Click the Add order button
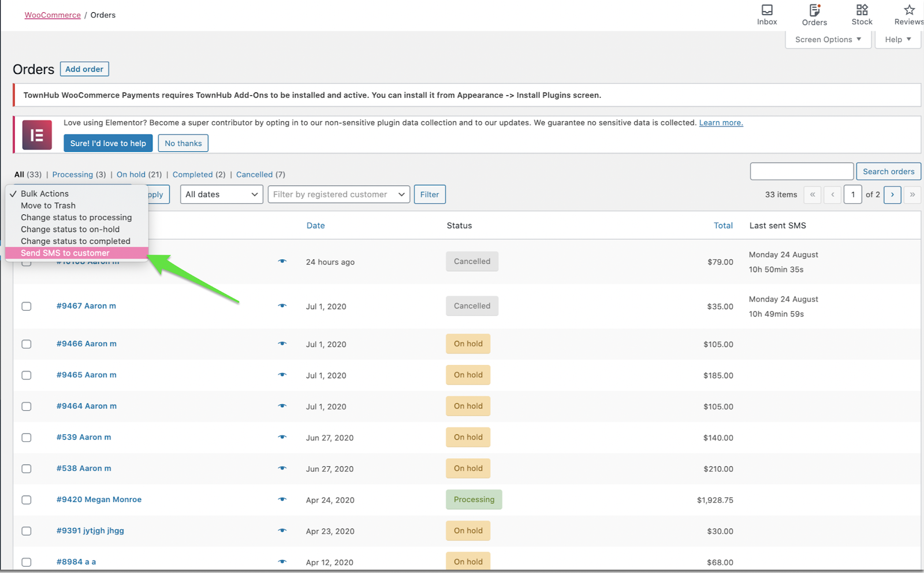Viewport: 924px width, 573px height. coord(84,69)
